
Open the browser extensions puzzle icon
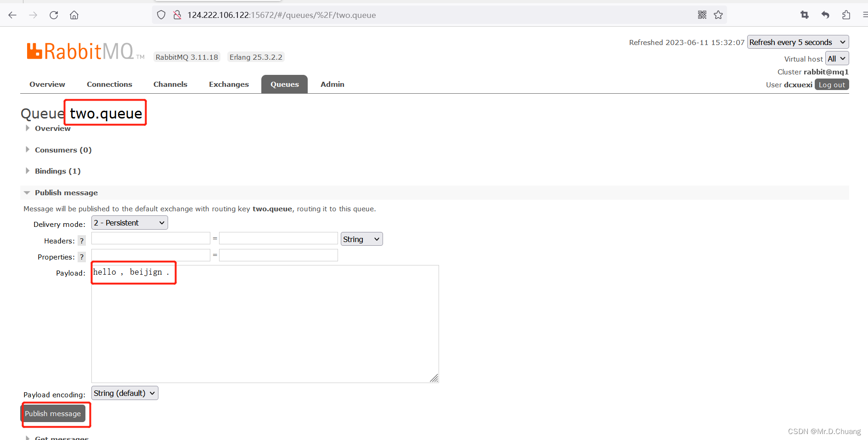(846, 15)
